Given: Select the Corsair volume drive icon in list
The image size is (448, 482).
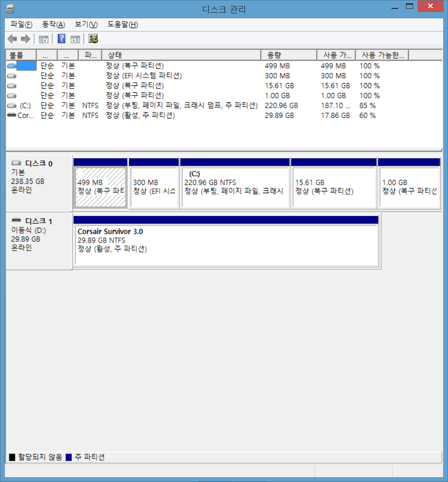Looking at the screenshot, I should [12, 115].
